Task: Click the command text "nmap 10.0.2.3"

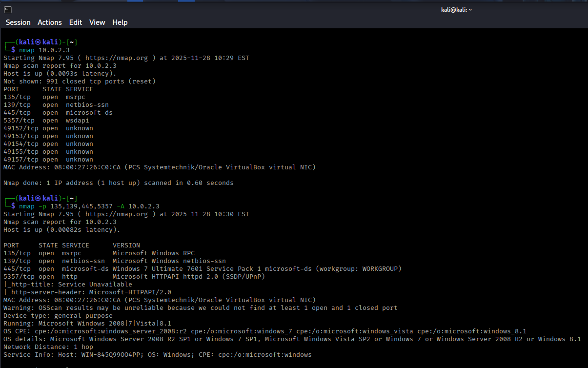Action: point(44,50)
